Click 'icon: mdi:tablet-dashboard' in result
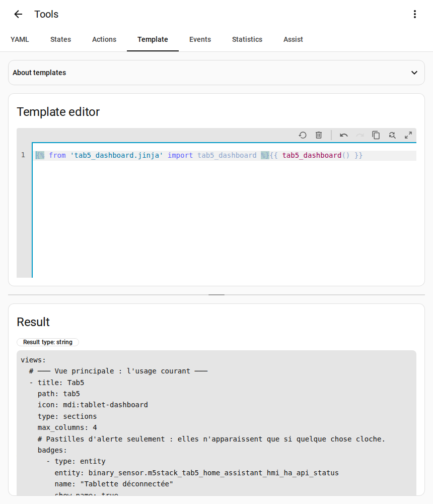 93,405
